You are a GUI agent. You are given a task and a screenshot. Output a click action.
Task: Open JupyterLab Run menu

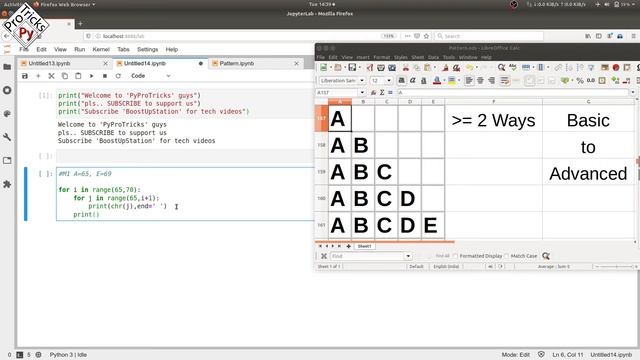point(80,49)
